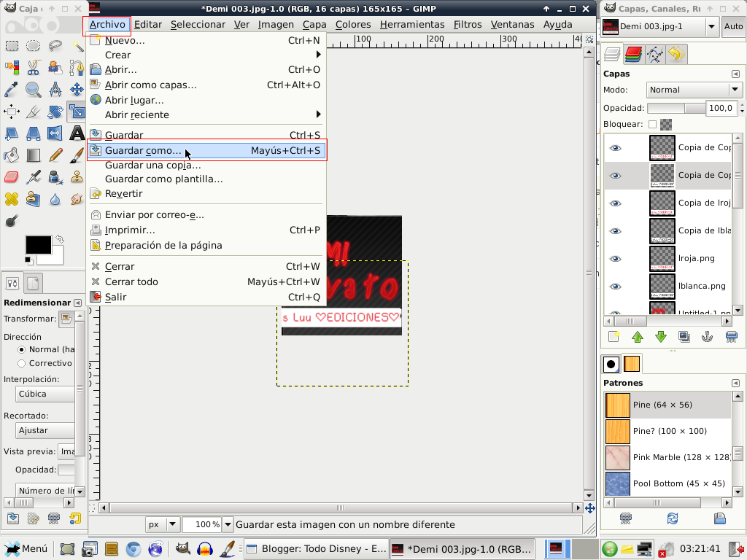
Task: Click the white background color swatch
Action: click(x=57, y=260)
